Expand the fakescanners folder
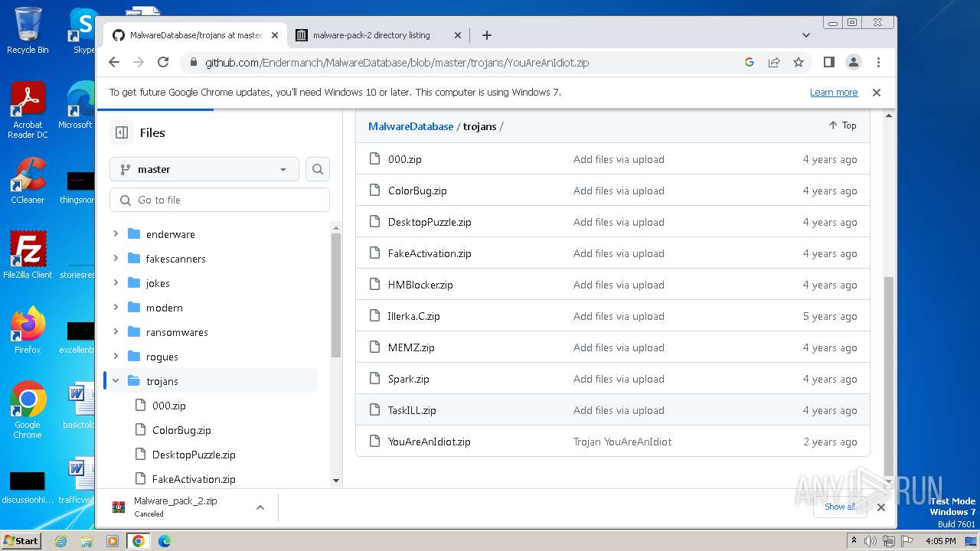Viewport: 980px width, 551px height. (116, 259)
